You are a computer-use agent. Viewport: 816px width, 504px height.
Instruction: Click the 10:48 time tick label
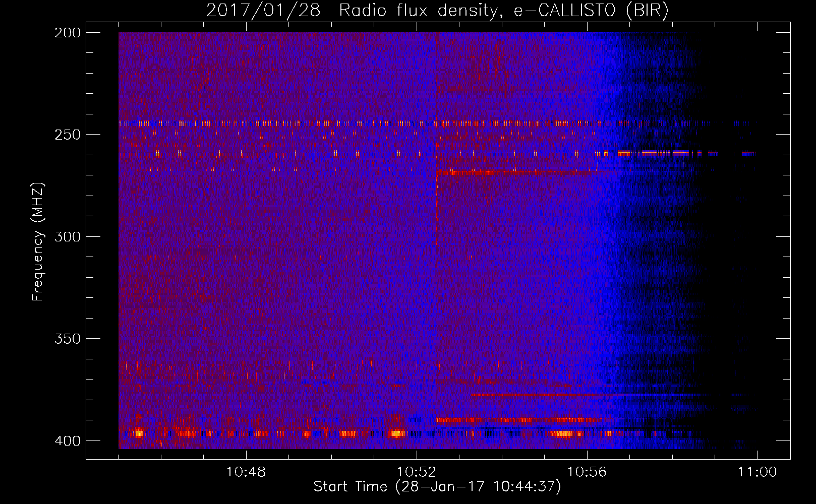[246, 472]
